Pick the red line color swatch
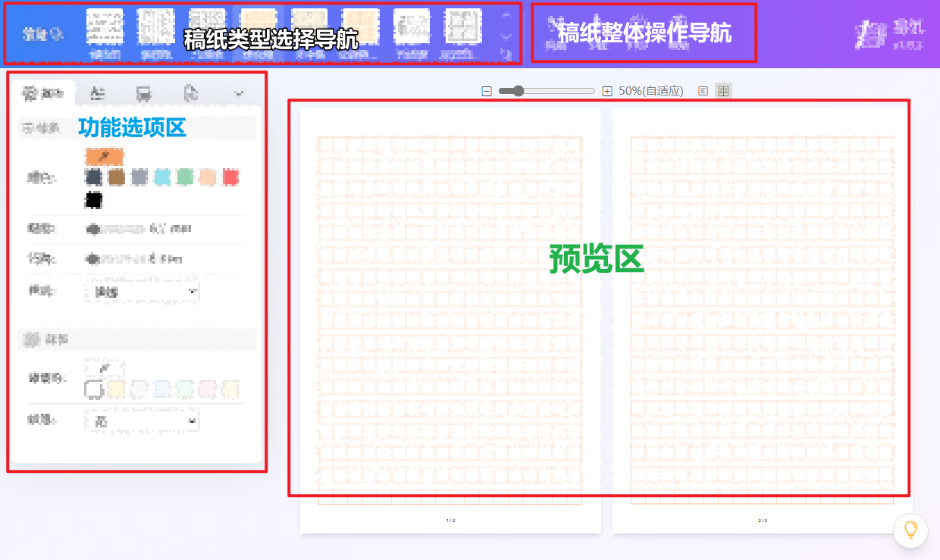Screen dimensions: 940x560 230,177
